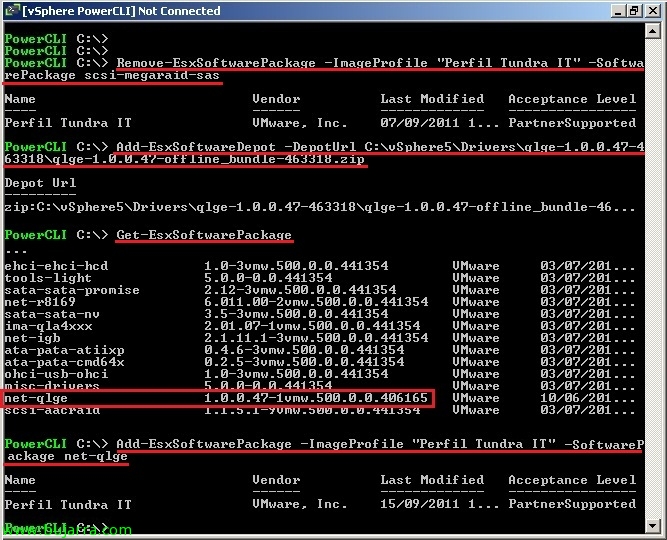This screenshot has width=667, height=540.
Task: Click the 'Depot Url' header
Action: (40, 183)
